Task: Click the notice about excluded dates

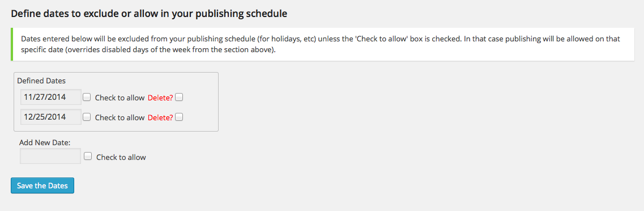Action: pos(323,44)
